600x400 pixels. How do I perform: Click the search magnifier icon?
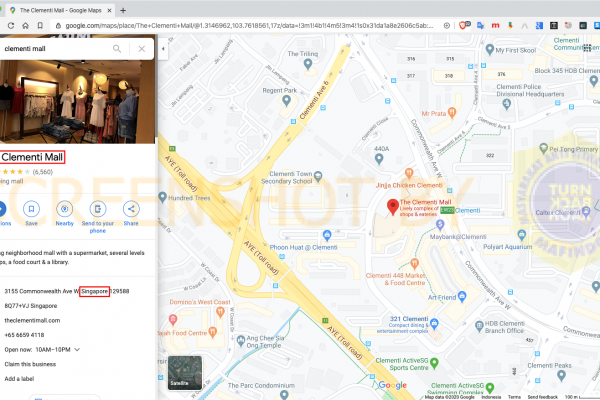click(117, 49)
